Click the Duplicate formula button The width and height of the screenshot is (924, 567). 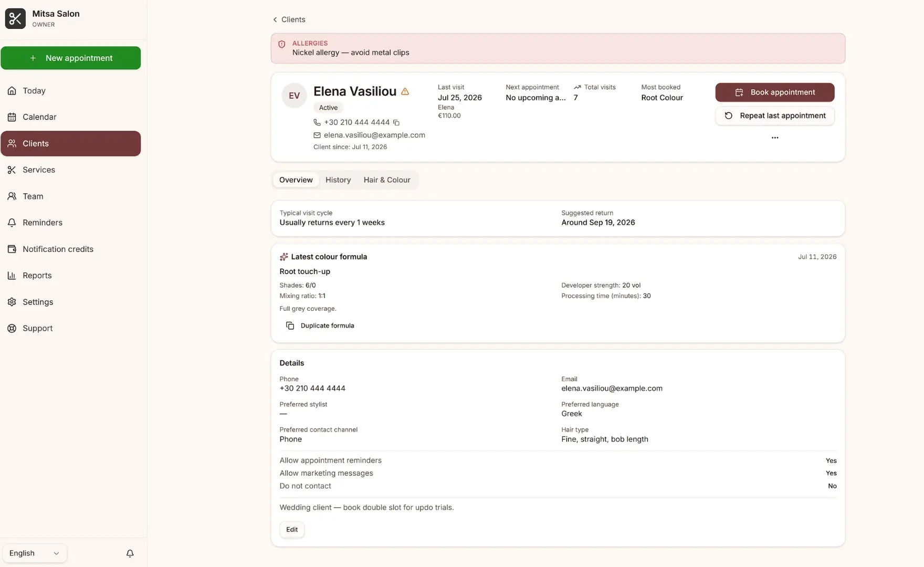pyautogui.click(x=320, y=325)
